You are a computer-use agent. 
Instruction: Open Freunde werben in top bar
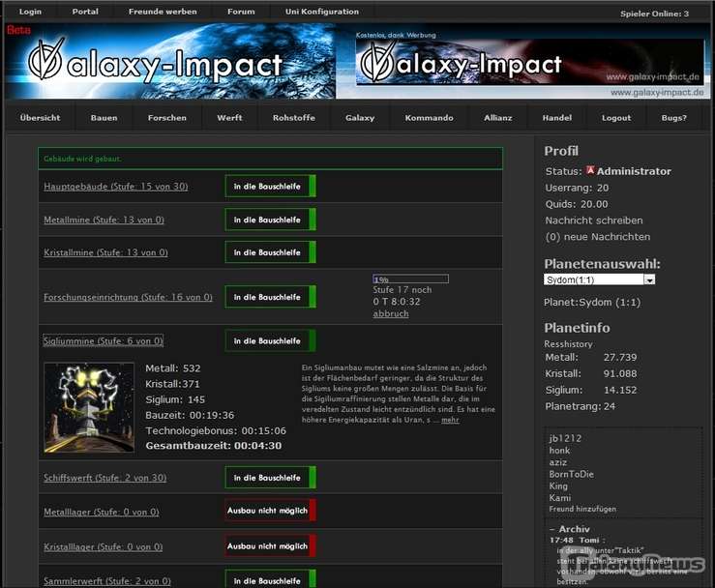(163, 12)
